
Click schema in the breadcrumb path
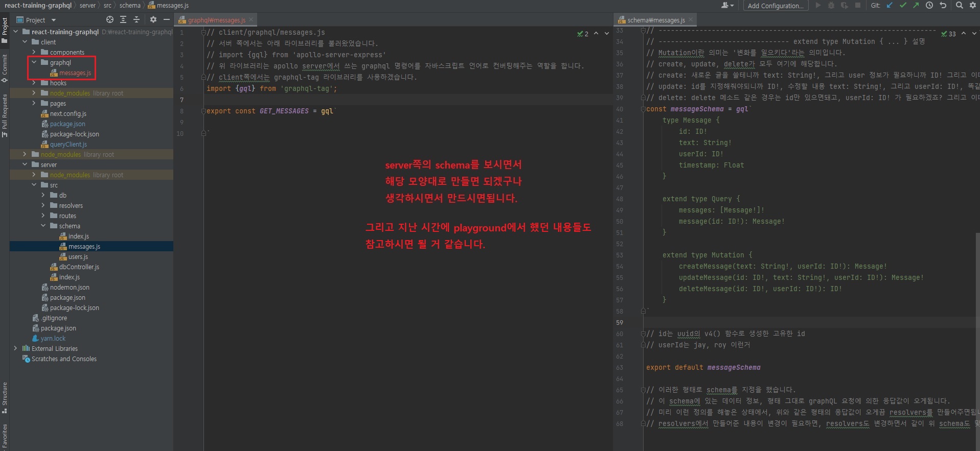(x=130, y=6)
